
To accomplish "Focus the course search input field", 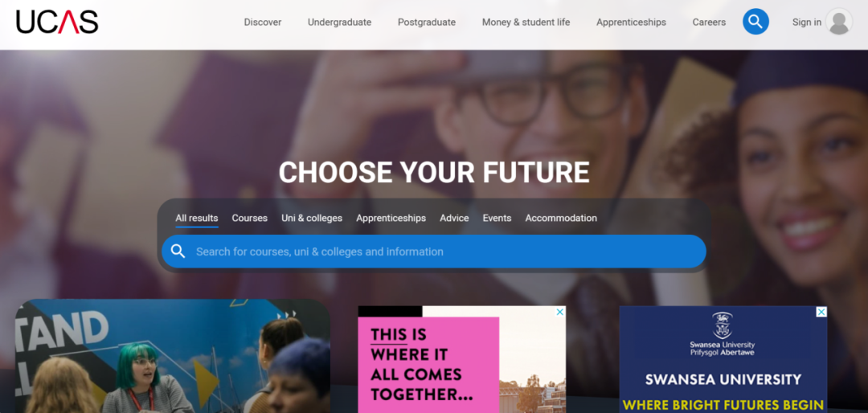I will coord(434,251).
